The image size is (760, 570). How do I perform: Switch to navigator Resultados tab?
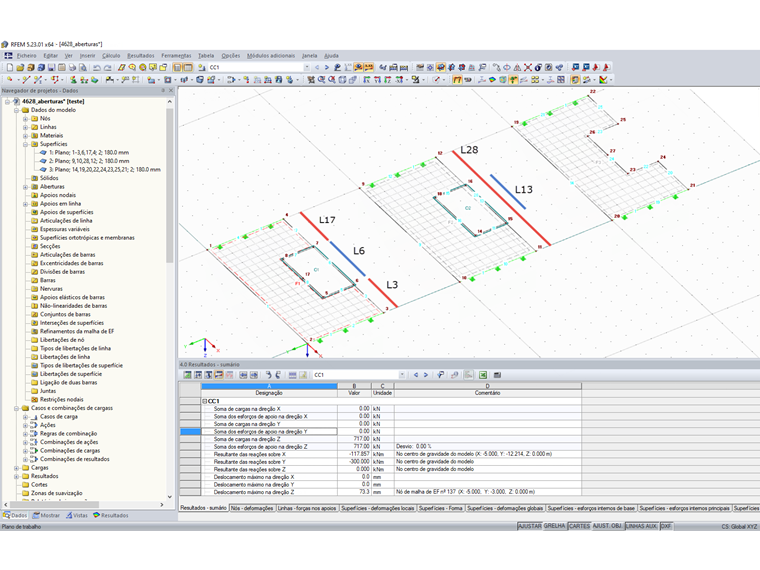pyautogui.click(x=111, y=515)
